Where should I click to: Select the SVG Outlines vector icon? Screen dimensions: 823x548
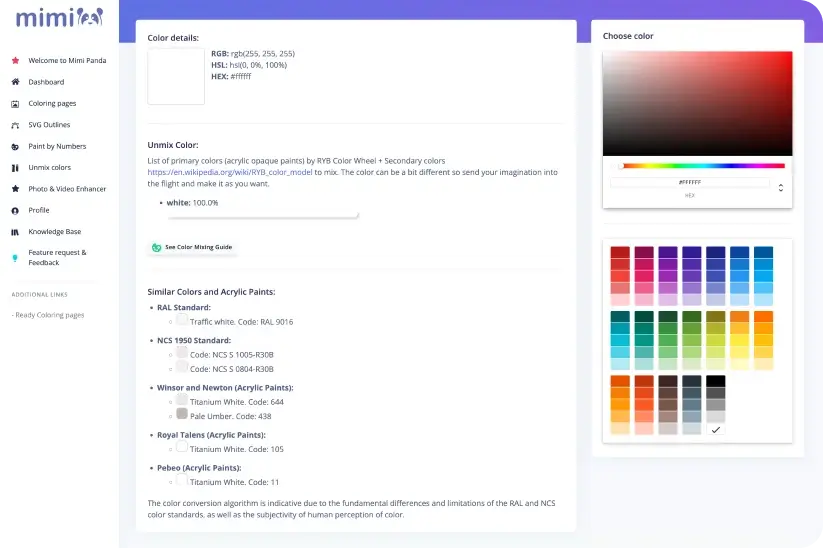[15, 125]
